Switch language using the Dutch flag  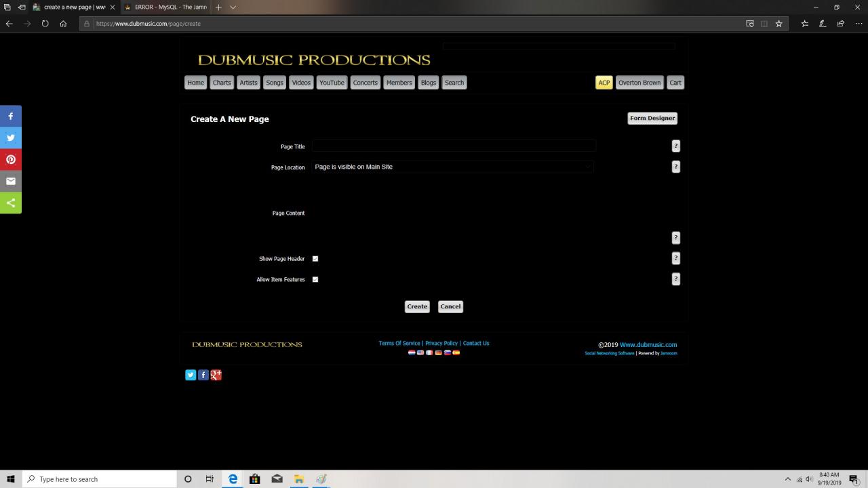412,352
